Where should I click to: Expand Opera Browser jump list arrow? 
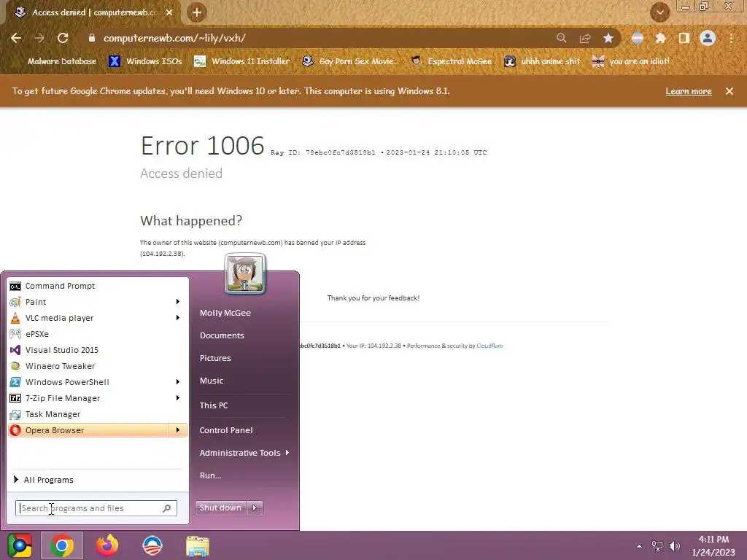coord(178,430)
